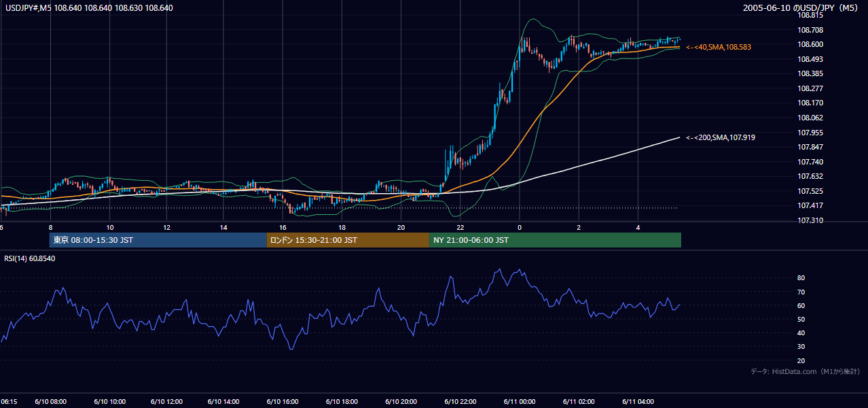Viewport: 868px width, 408px height.
Task: Click the 6/11 02:00 bottom date label
Action: pyautogui.click(x=579, y=402)
